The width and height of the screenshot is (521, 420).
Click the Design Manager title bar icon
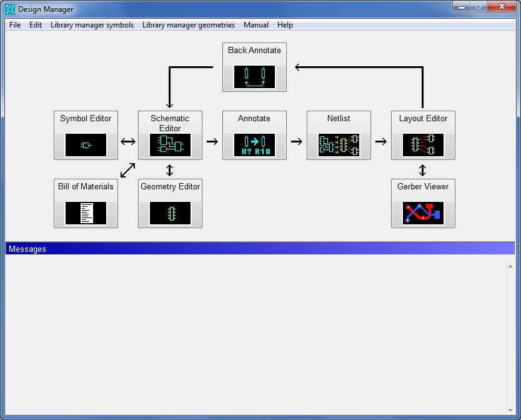pos(10,9)
